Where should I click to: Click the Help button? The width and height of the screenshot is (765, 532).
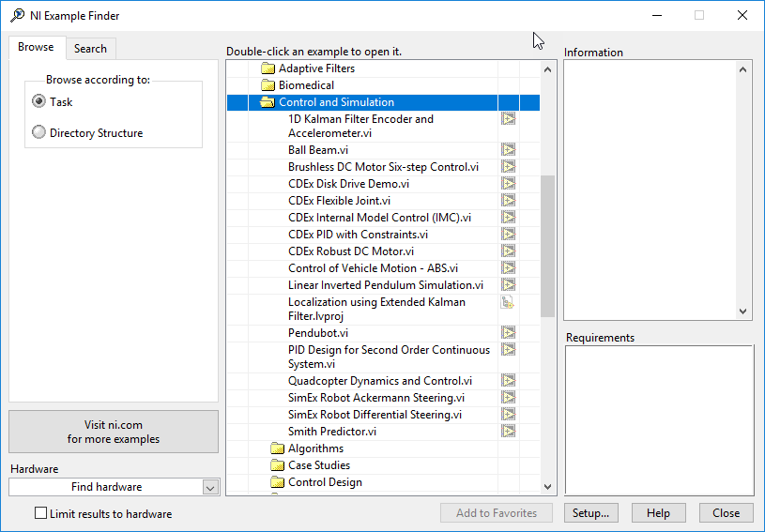click(658, 513)
